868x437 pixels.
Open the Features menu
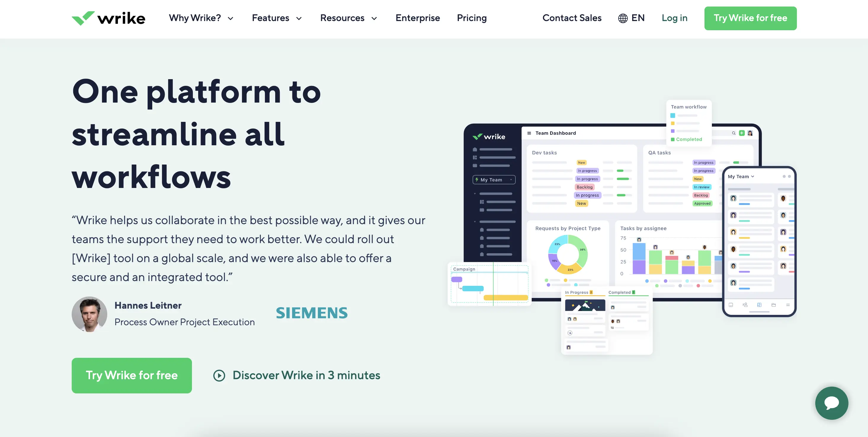pyautogui.click(x=270, y=18)
